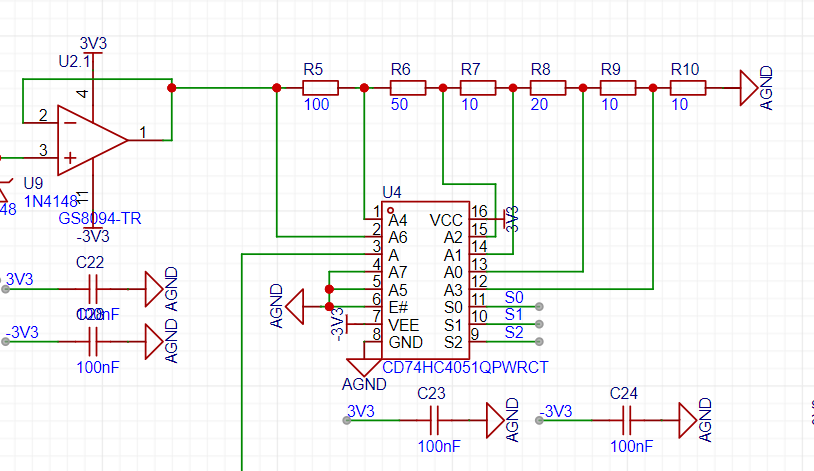Select the S1 net label
The image size is (814, 471).
pos(514,314)
